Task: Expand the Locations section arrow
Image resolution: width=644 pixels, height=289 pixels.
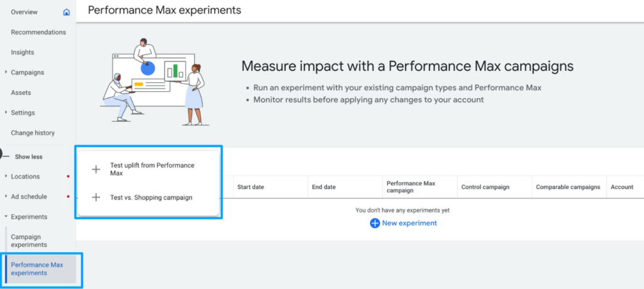Action: pos(6,176)
